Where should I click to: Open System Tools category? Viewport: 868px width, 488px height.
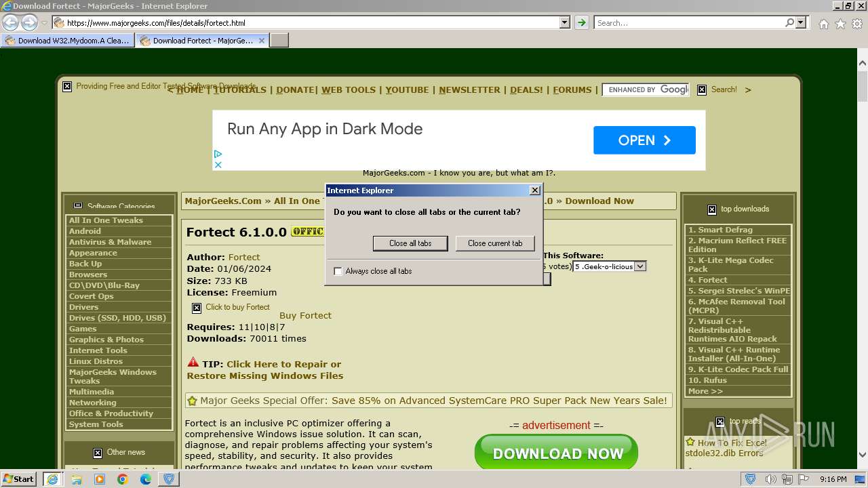[x=96, y=424]
